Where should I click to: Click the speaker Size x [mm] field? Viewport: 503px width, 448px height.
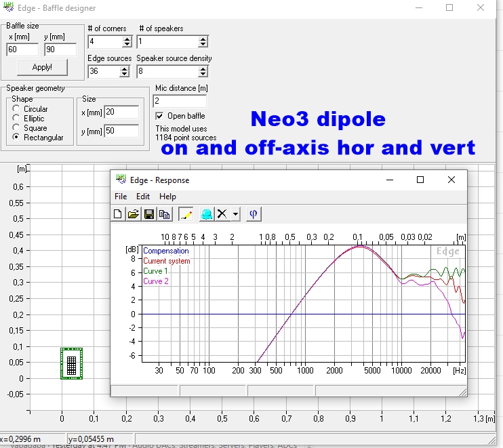pyautogui.click(x=121, y=112)
